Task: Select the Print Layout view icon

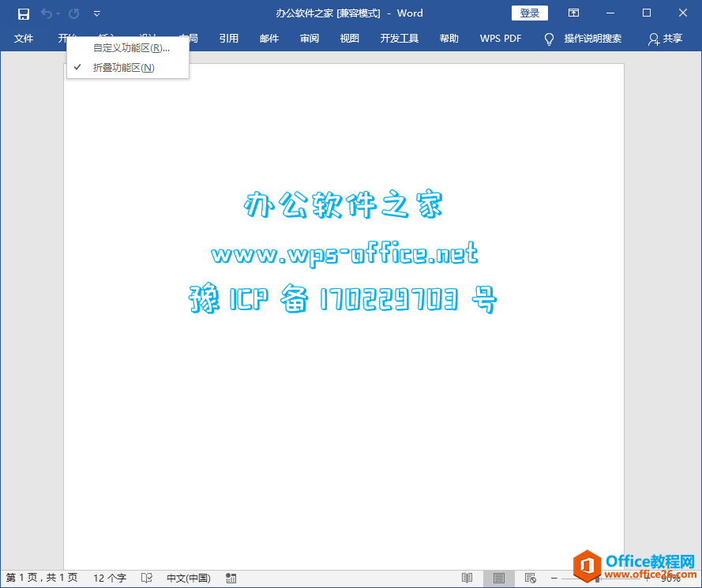Action: [x=499, y=579]
